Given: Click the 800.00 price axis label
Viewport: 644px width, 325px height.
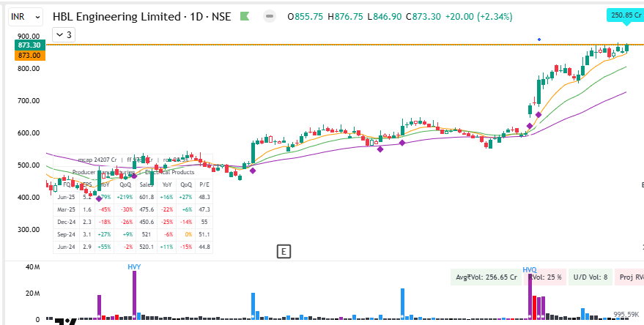Looking at the screenshot, I should [29, 69].
